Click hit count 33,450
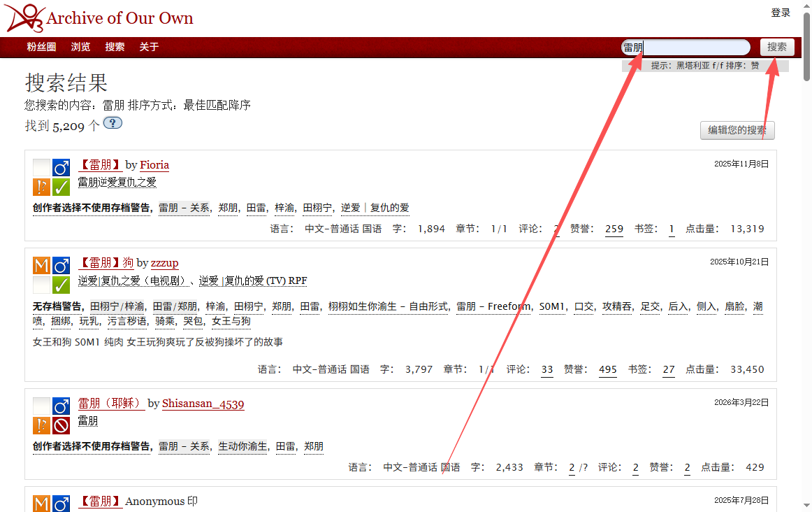Viewport: 812px width, 512px height. coord(747,369)
